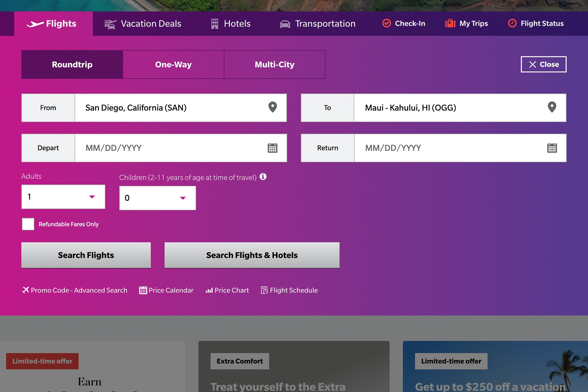Click the location pin icon in To field
The width and height of the screenshot is (588, 392).
552,107
